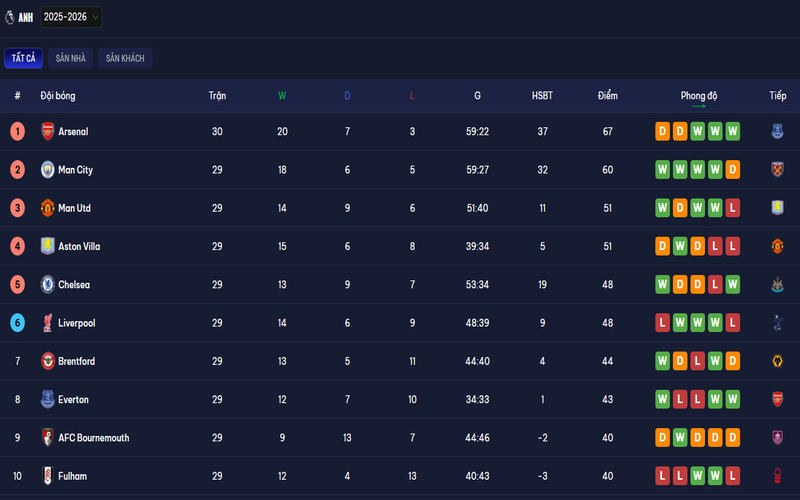Image resolution: width=800 pixels, height=500 pixels.
Task: Click the HSBT column header
Action: tap(542, 96)
